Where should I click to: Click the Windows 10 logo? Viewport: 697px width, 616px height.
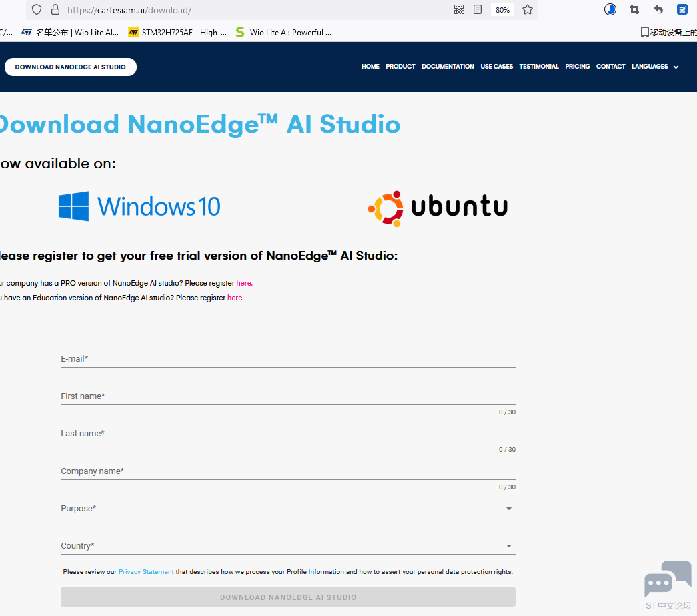click(139, 206)
